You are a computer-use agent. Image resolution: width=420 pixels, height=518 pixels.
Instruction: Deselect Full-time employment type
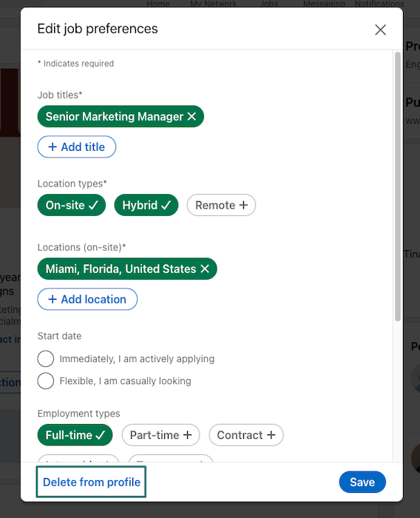click(x=75, y=435)
